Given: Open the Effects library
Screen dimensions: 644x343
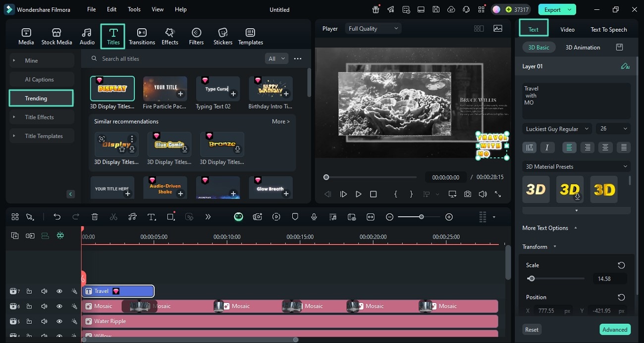Looking at the screenshot, I should point(170,37).
